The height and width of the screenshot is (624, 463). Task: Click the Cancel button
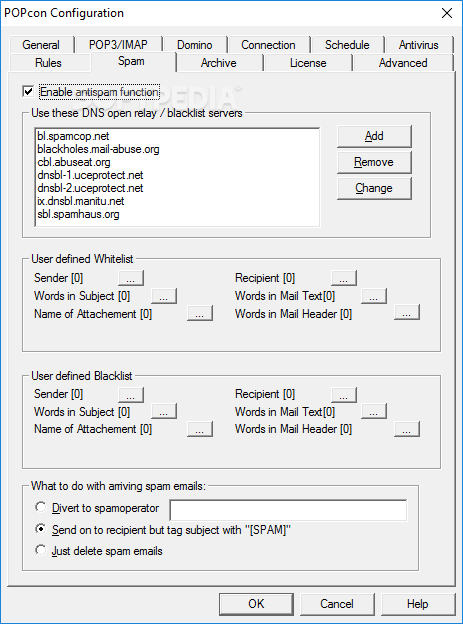tap(337, 604)
